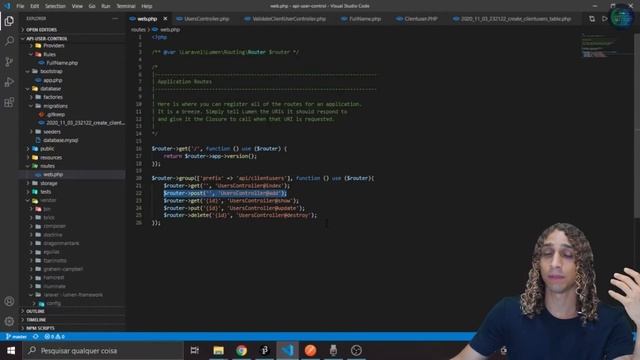Image resolution: width=640 pixels, height=360 pixels.
Task: Click the VS Code logo in title bar
Action: 7,6
